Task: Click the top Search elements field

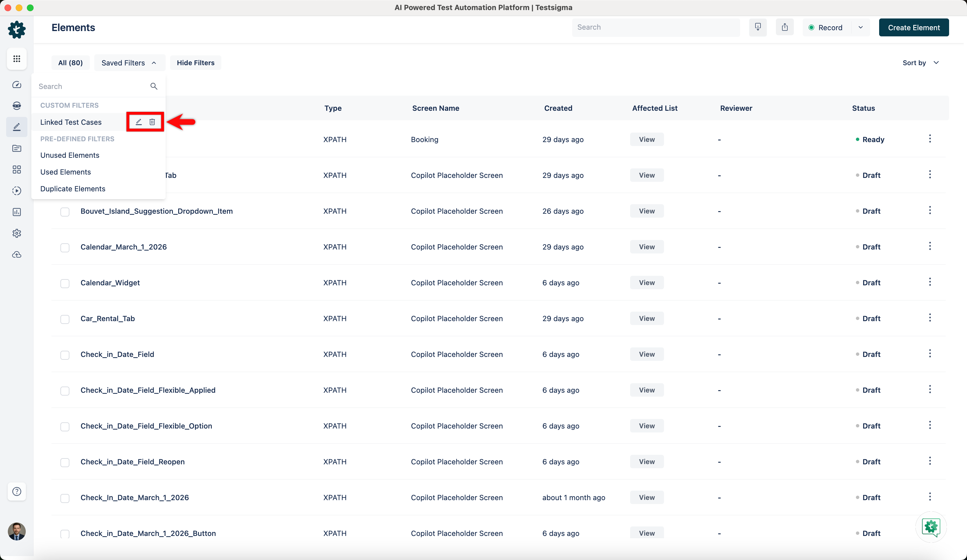Action: pos(655,27)
